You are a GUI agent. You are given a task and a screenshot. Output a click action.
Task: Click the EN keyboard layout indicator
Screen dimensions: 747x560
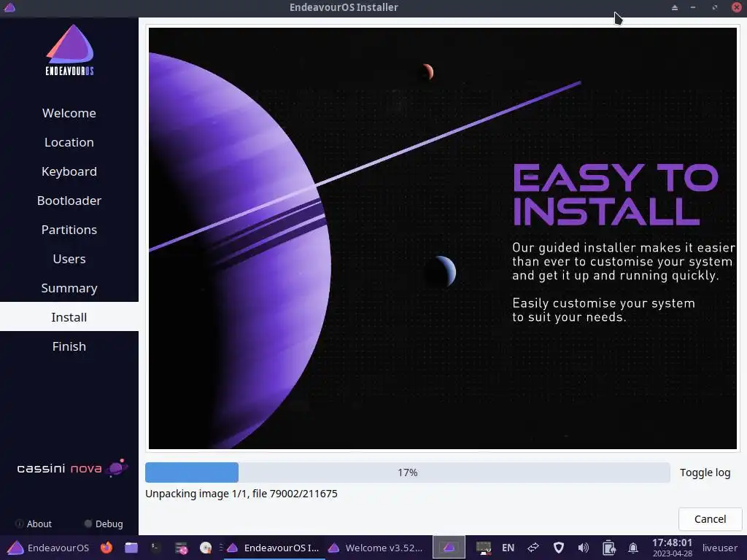point(508,548)
